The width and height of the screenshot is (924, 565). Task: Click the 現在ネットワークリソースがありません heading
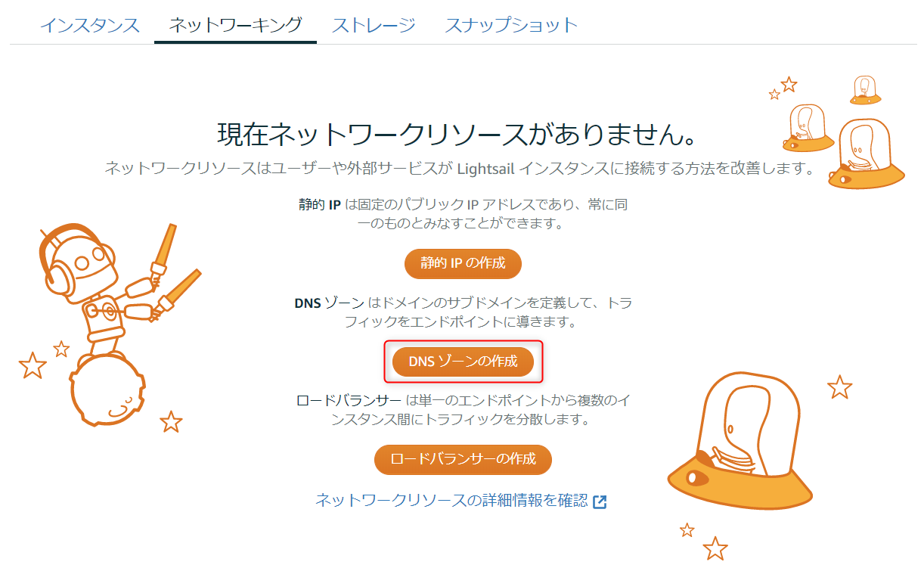point(457,134)
